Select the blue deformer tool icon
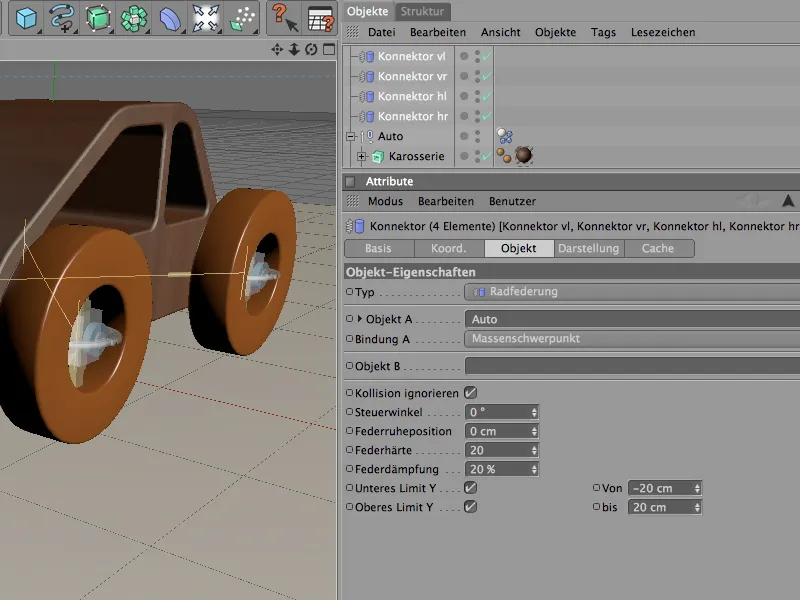 (169, 17)
